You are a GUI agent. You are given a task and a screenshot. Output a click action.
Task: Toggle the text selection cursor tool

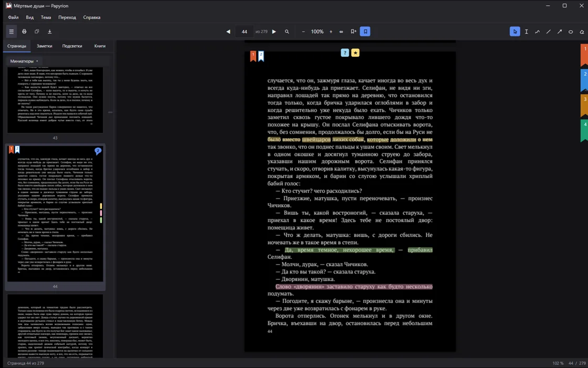526,31
